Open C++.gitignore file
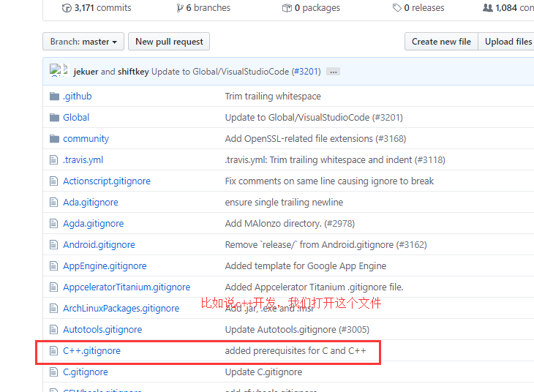This screenshot has height=392, width=534. (91, 351)
